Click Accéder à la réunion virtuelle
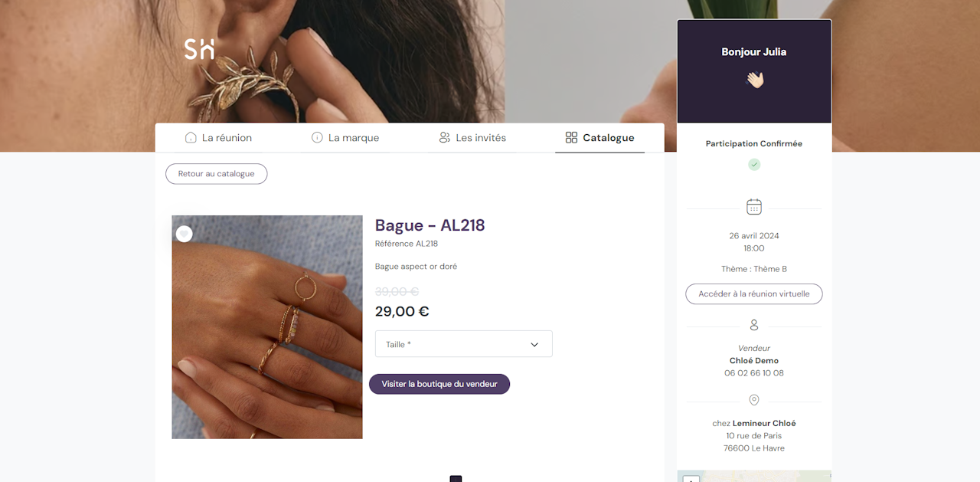 754,293
